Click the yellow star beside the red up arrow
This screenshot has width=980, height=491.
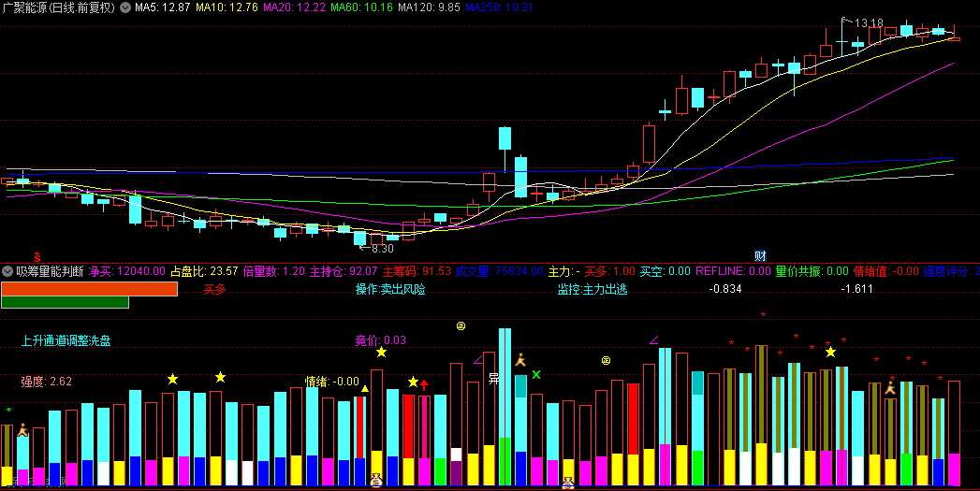[x=413, y=382]
